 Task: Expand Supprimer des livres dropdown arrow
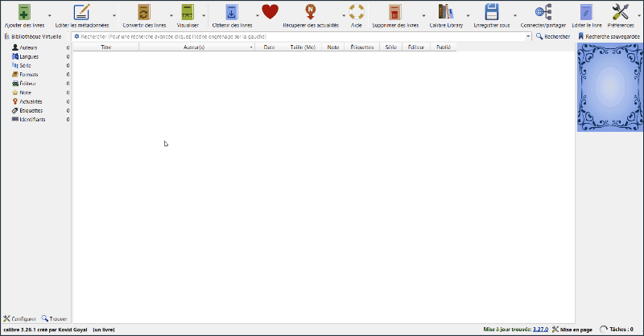(x=424, y=15)
